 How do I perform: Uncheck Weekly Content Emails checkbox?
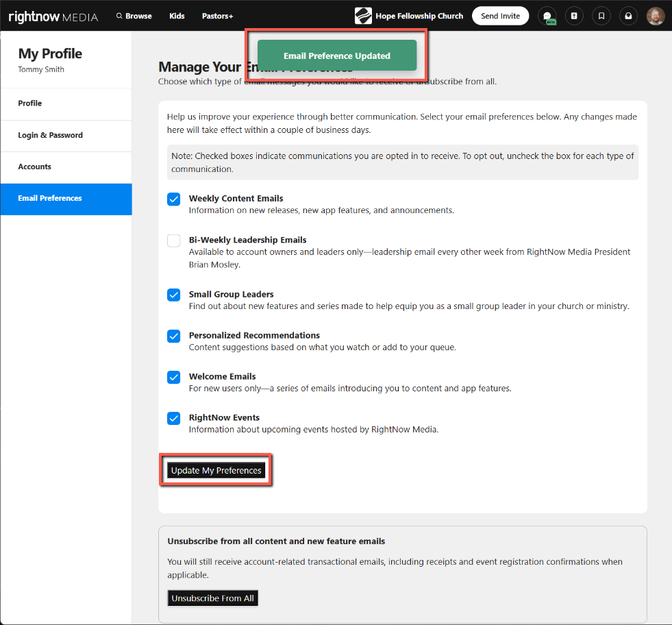pos(174,199)
